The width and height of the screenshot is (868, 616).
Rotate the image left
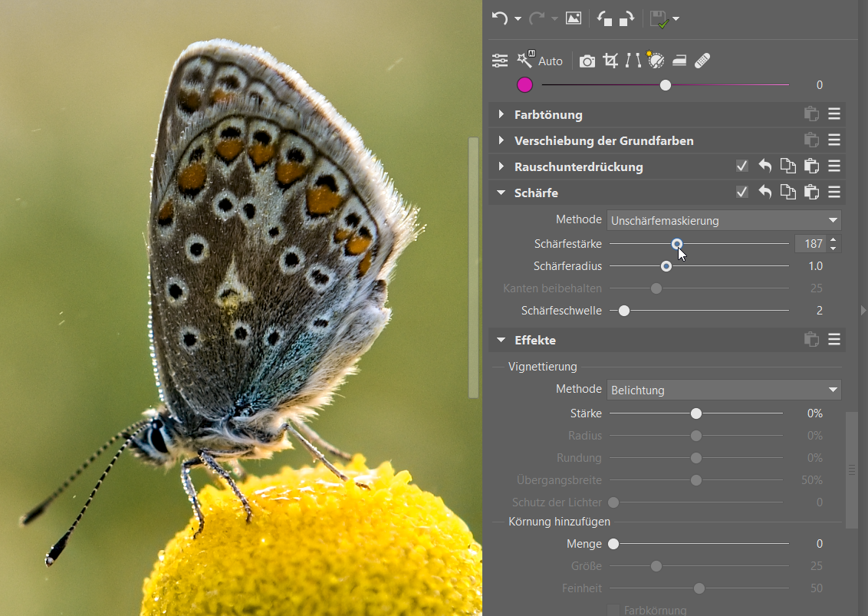click(x=605, y=18)
